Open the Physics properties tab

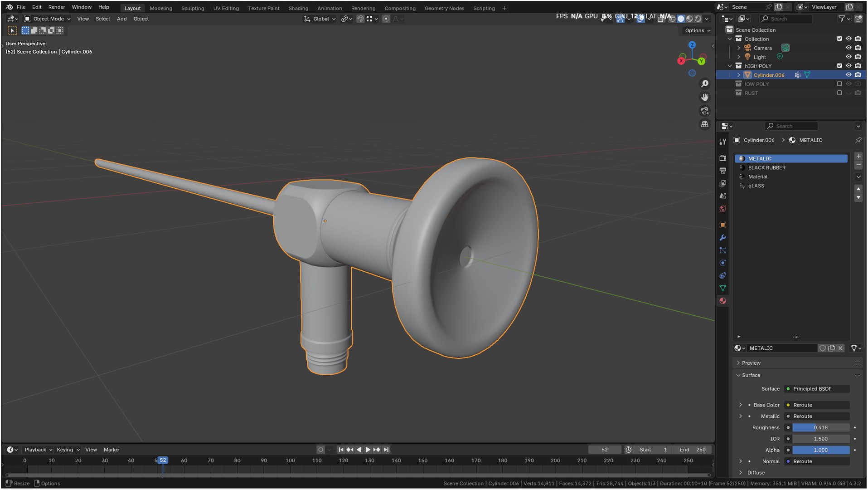click(723, 263)
